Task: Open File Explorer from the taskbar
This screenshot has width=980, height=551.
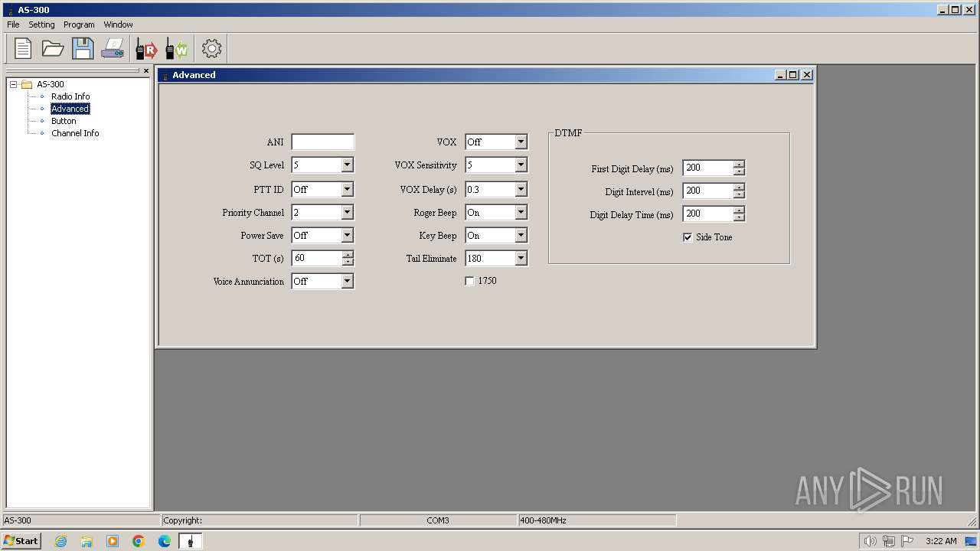Action: pyautogui.click(x=87, y=541)
